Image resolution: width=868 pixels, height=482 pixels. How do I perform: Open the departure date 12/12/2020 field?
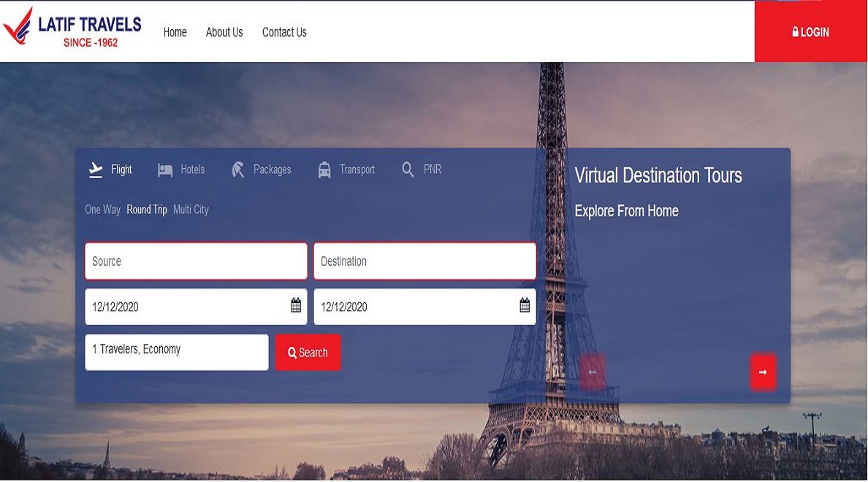[183, 307]
